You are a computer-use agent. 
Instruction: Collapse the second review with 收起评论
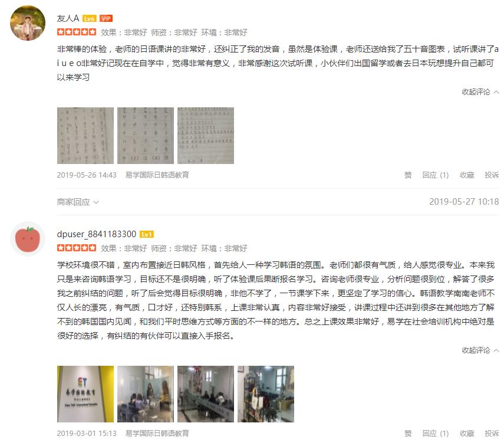pyautogui.click(x=480, y=350)
